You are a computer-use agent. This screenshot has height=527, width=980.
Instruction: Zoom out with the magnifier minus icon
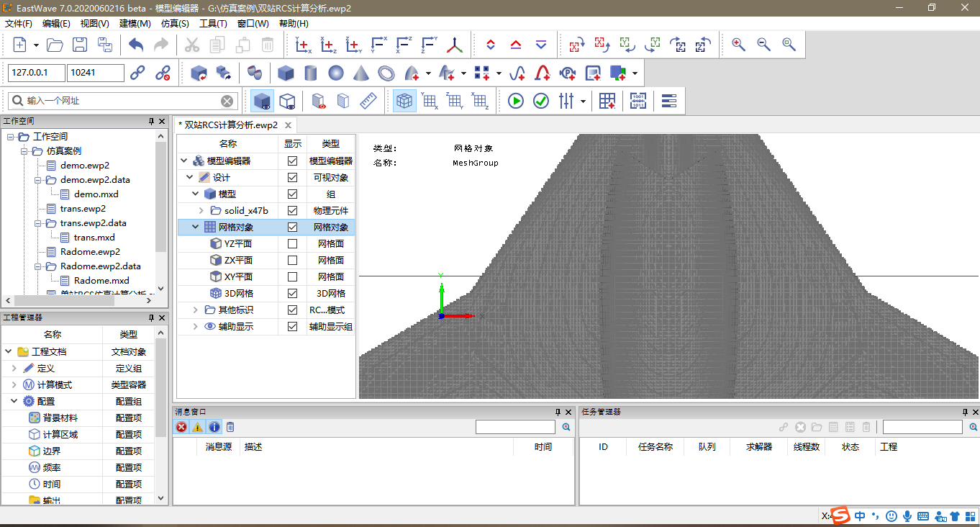point(763,45)
